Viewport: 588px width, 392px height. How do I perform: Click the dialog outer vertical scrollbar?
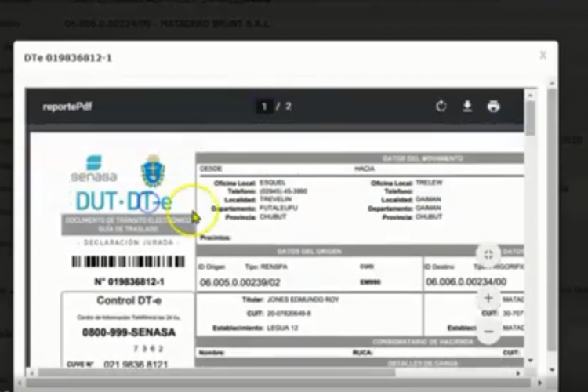tap(552, 220)
